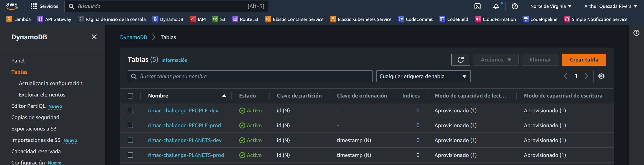
Task: Sort by the Estado column header
Action: click(x=247, y=96)
